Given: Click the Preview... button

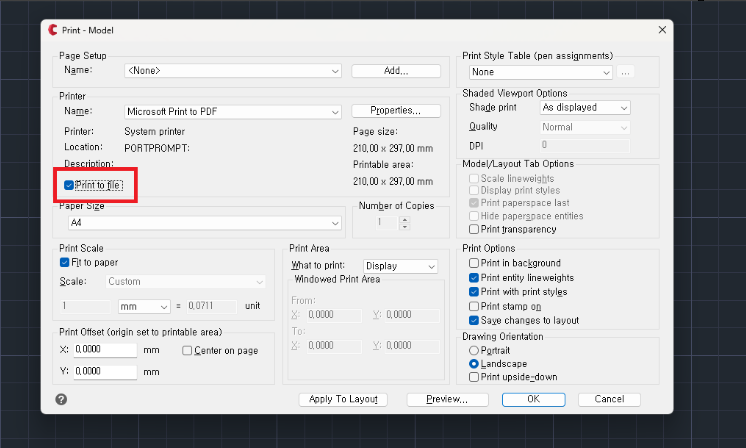Looking at the screenshot, I should [x=447, y=399].
